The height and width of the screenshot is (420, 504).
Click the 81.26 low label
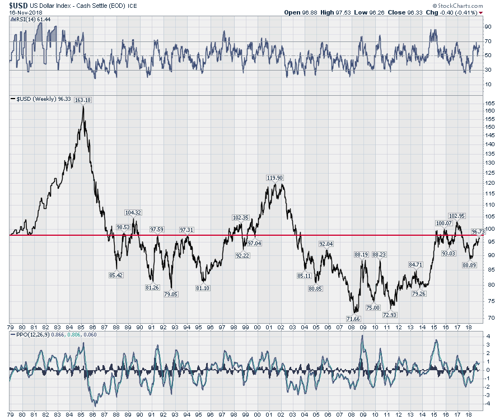click(152, 287)
